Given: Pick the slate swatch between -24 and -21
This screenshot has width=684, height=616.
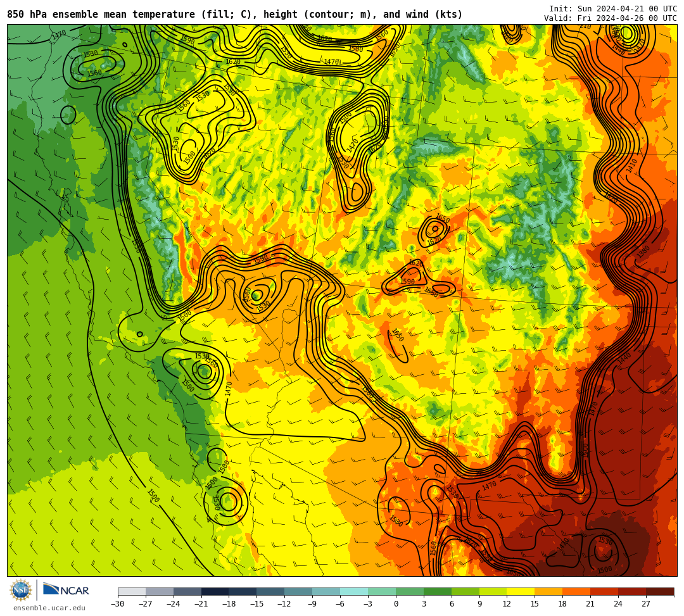Looking at the screenshot, I should point(187,591).
